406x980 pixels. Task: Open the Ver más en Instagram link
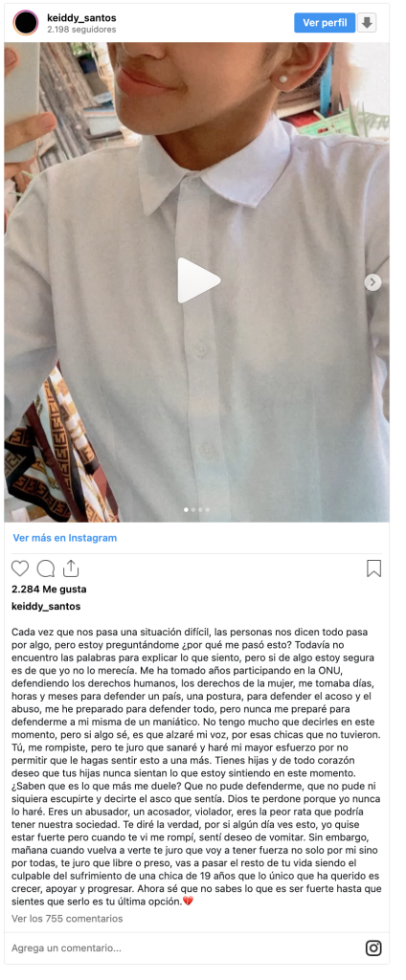pos(65,538)
